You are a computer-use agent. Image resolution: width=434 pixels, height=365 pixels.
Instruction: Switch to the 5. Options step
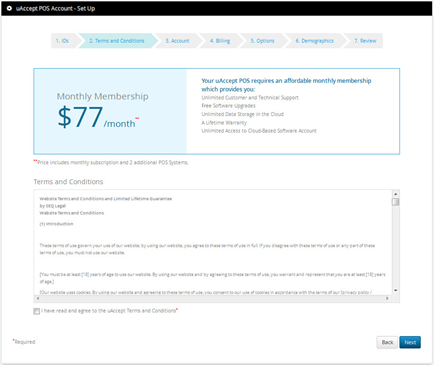click(x=263, y=41)
